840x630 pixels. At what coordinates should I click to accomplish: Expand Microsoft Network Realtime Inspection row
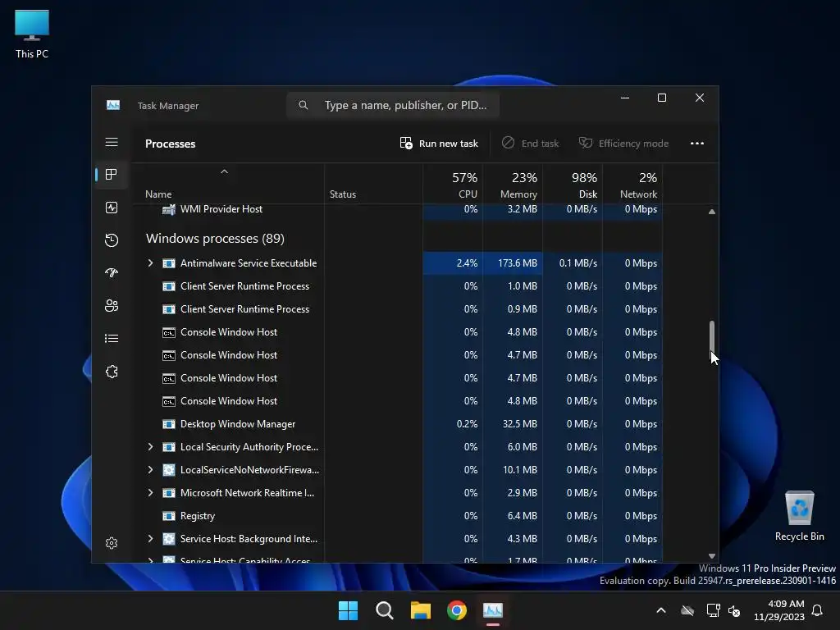(x=151, y=493)
